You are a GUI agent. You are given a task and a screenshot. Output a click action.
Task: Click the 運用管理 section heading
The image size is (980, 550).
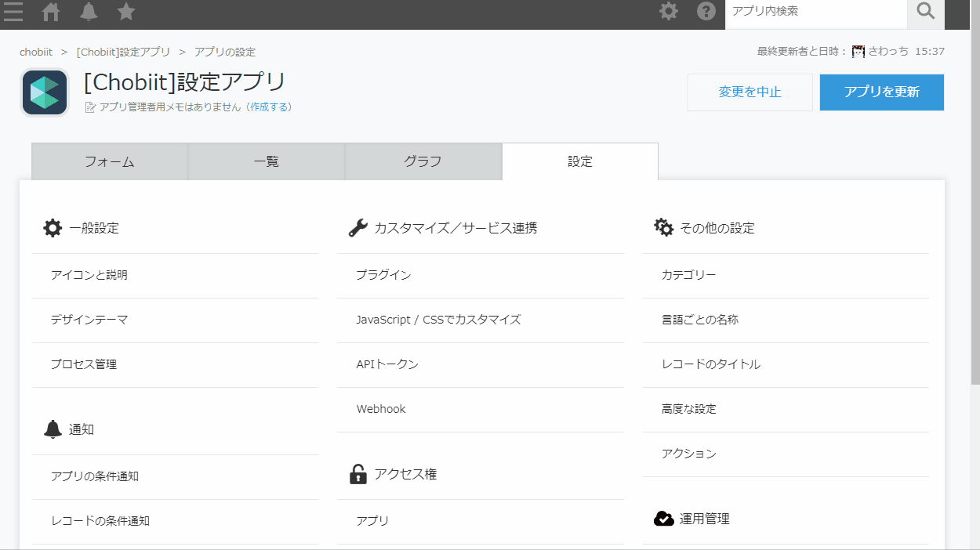[x=705, y=519]
